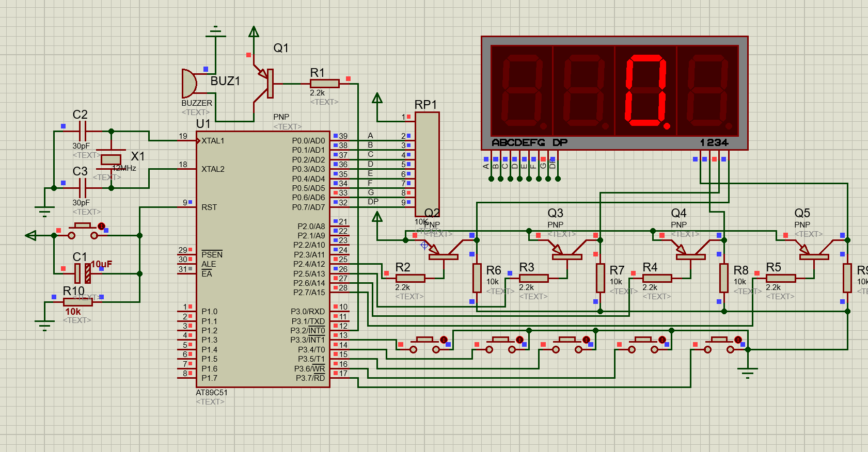This screenshot has width=868, height=452.
Task: Click the 1234 digit-select display label
Action: click(714, 142)
